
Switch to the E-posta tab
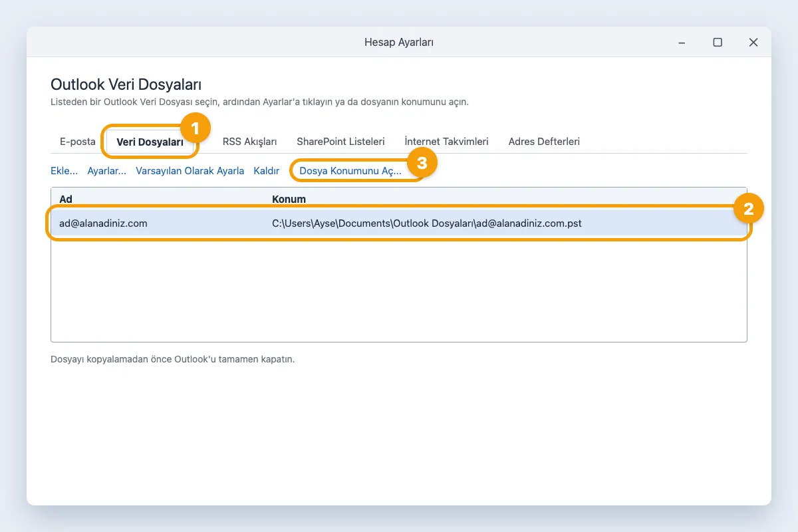click(78, 142)
